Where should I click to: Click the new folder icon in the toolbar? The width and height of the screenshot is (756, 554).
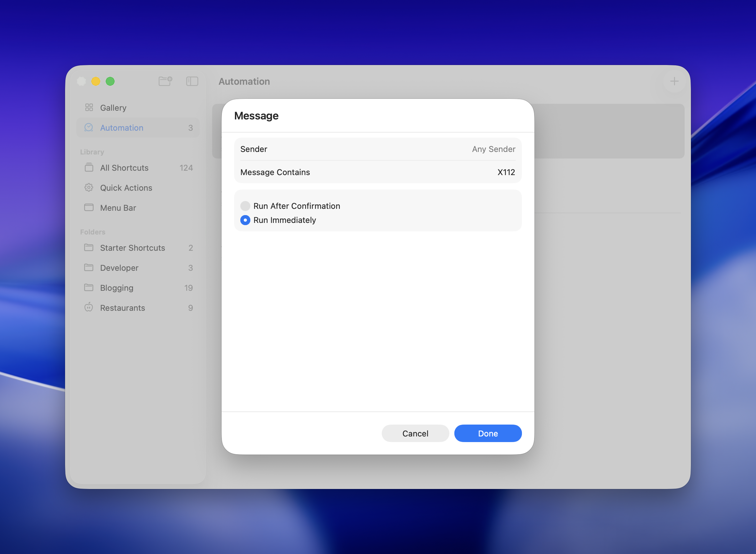165,81
